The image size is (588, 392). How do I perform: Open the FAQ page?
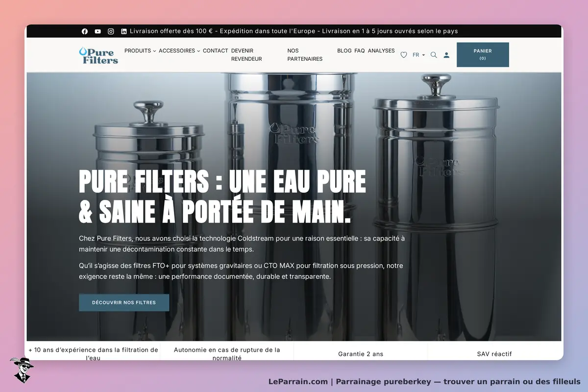point(360,50)
